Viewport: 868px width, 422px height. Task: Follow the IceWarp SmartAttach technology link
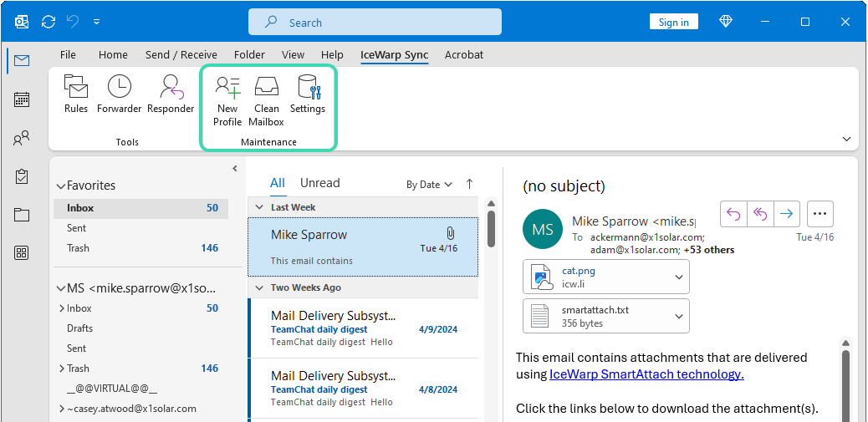[x=646, y=374]
